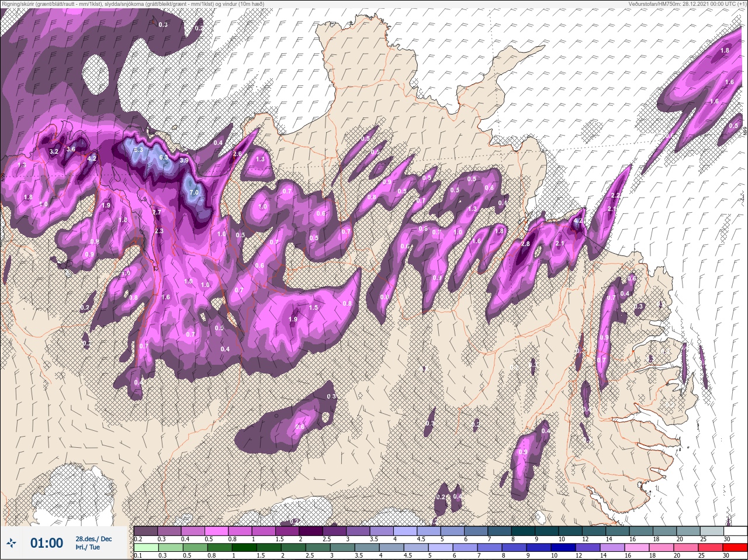Pick upper legend pale grey swatch between 25 and 30
The height and width of the screenshot is (560, 748).
coord(712,531)
